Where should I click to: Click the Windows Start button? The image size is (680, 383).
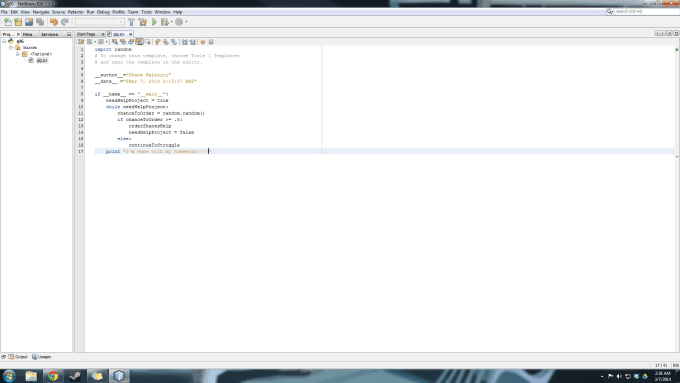coord(9,376)
